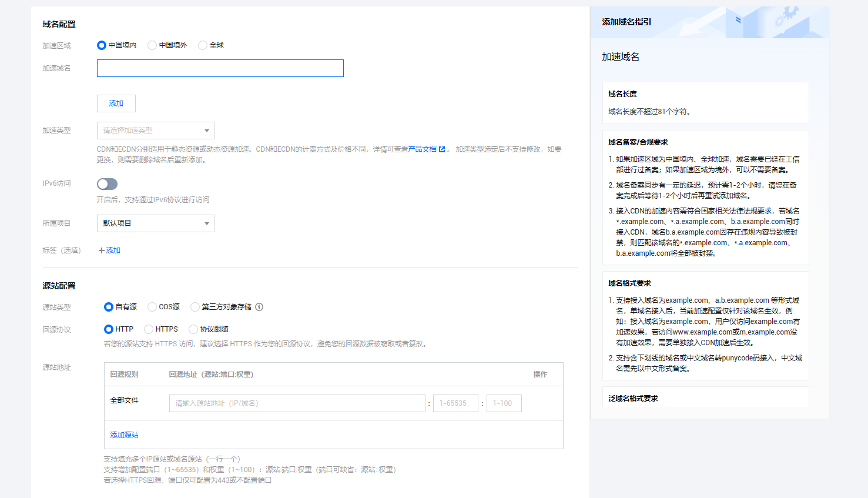
Task: Select 协议跟随 origin protocol option
Action: (193, 329)
